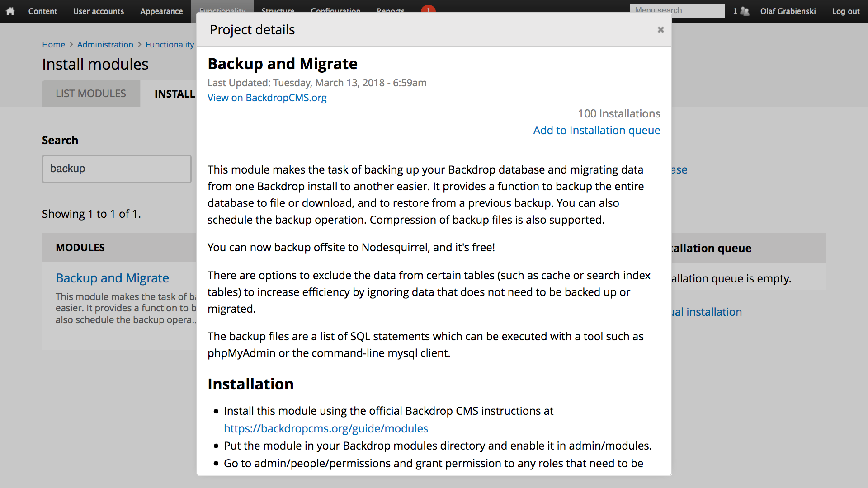Open Backup and Migrate module link
868x488 pixels.
tap(112, 278)
